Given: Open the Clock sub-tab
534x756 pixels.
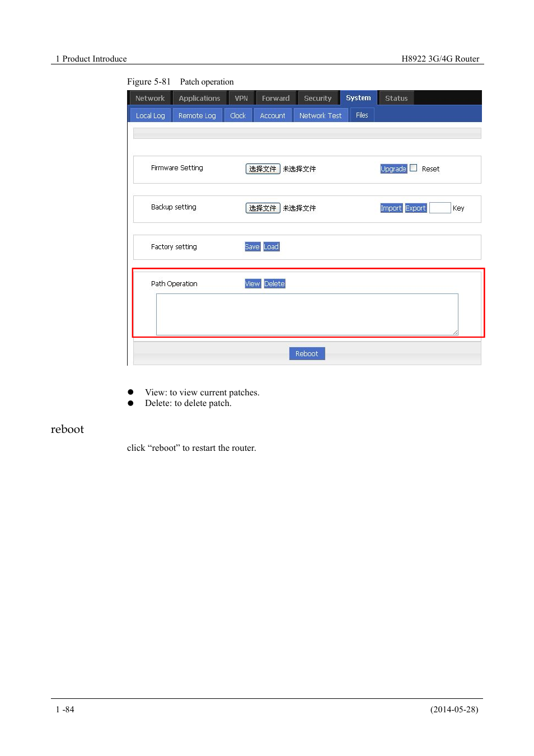Looking at the screenshot, I should pyautogui.click(x=238, y=115).
